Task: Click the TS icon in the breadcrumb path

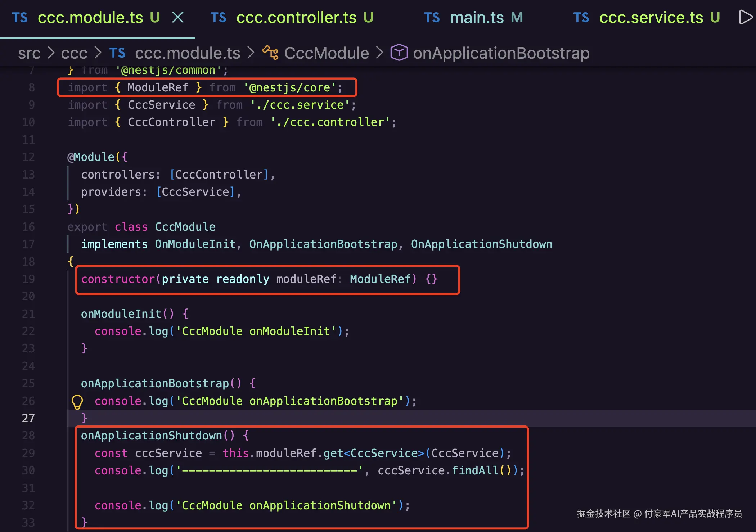Action: pos(117,53)
